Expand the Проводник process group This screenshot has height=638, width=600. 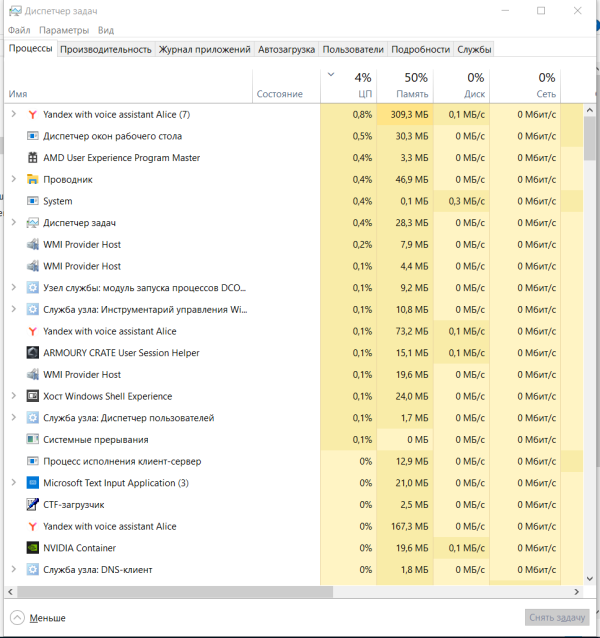(x=13, y=179)
